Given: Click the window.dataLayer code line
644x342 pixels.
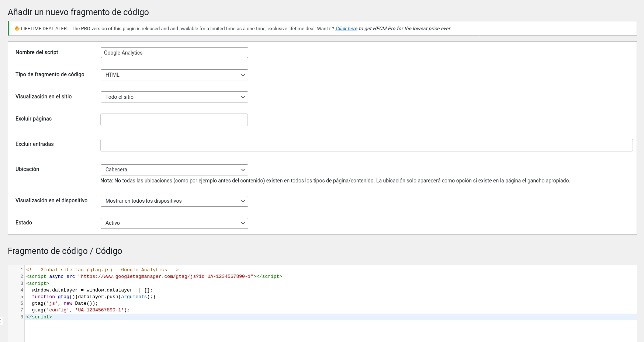Looking at the screenshot, I should 92,290.
